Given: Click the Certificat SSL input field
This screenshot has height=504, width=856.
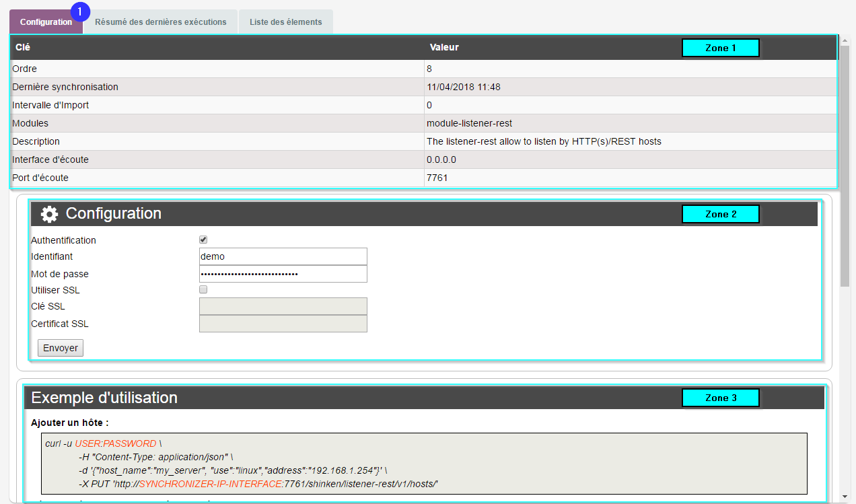Looking at the screenshot, I should pyautogui.click(x=283, y=324).
